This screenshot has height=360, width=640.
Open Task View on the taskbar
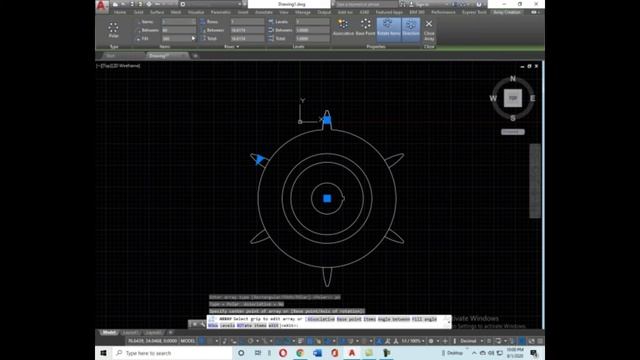(x=258, y=353)
